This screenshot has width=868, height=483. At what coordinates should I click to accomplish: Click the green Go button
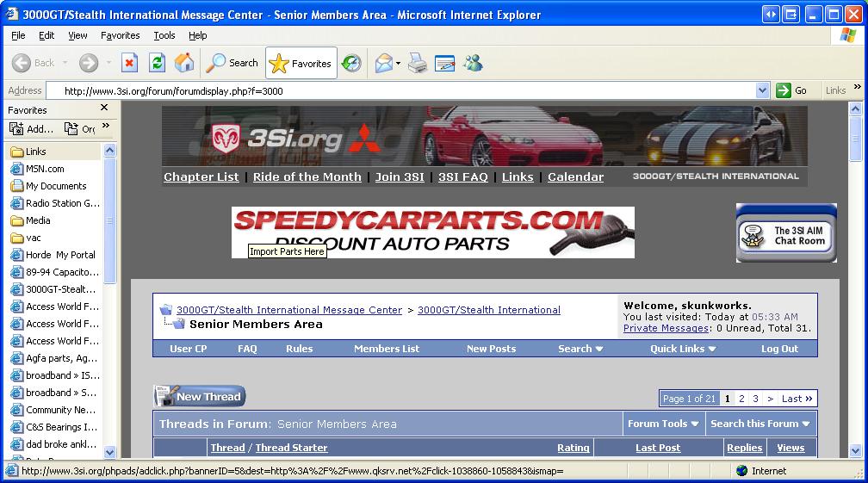tap(791, 90)
